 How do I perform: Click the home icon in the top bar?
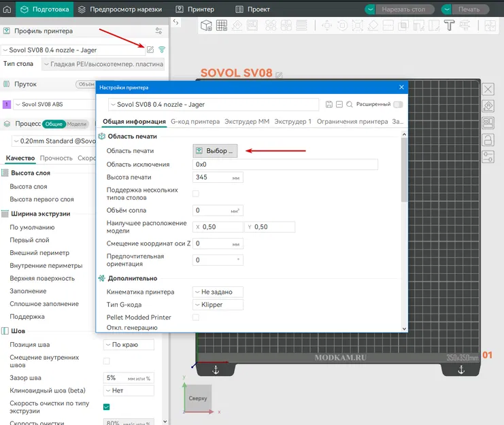[x=7, y=10]
